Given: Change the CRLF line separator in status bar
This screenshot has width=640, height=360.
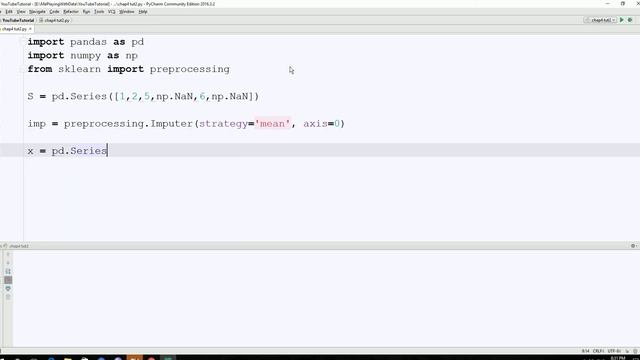Looking at the screenshot, I should (x=598, y=351).
